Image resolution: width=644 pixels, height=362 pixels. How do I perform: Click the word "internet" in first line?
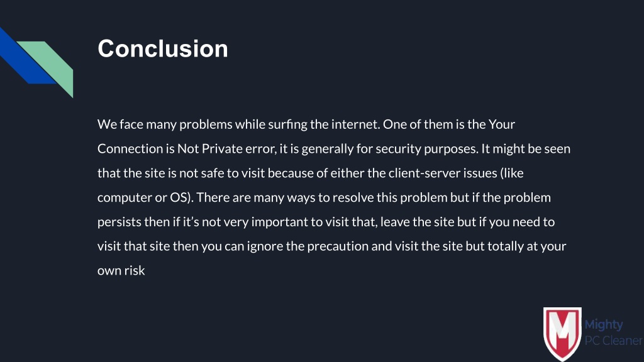tap(355, 124)
